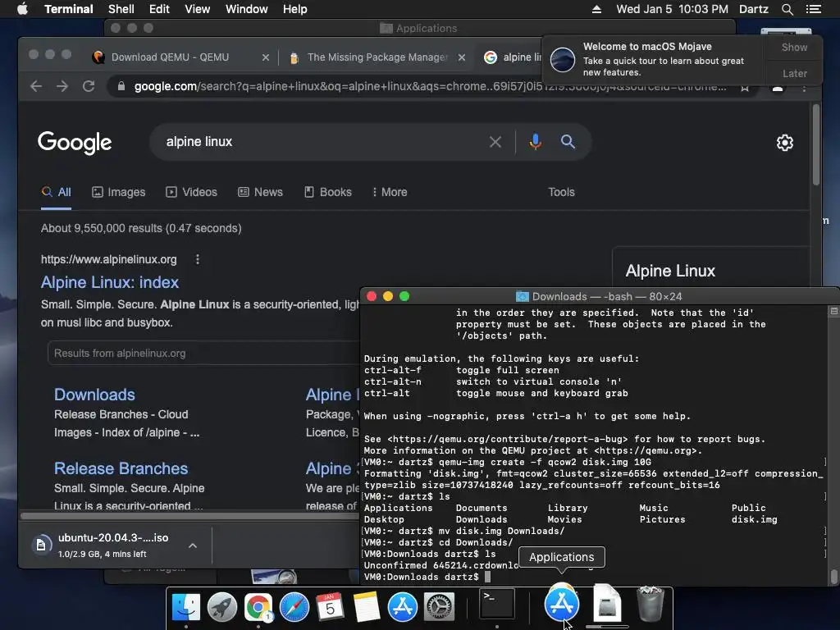This screenshot has width=840, height=630.
Task: Open the Shell menu
Action: (x=121, y=9)
